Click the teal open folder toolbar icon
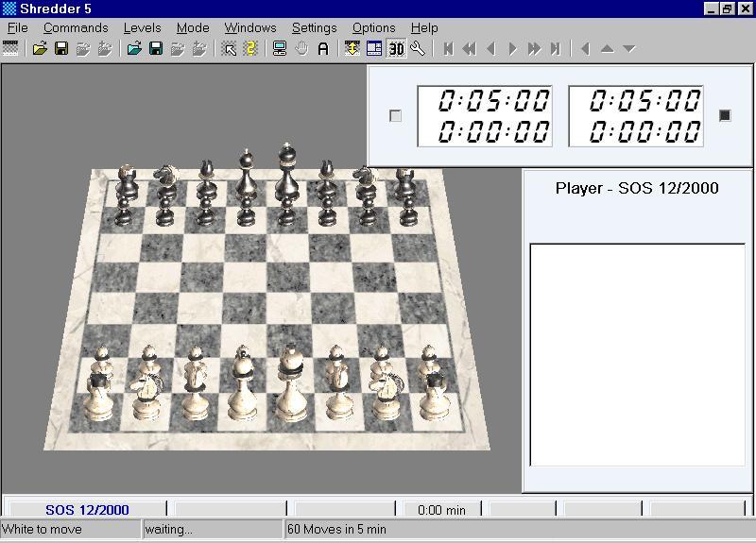The width and height of the screenshot is (756, 543). 134,49
